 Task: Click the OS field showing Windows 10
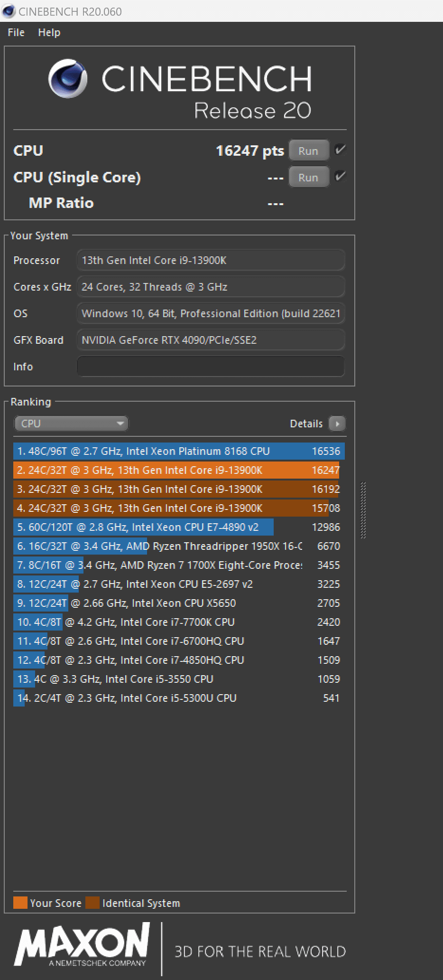coord(211,313)
